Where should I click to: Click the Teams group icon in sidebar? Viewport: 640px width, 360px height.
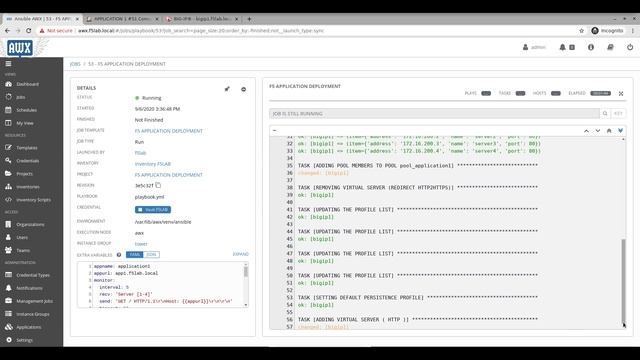[9, 250]
